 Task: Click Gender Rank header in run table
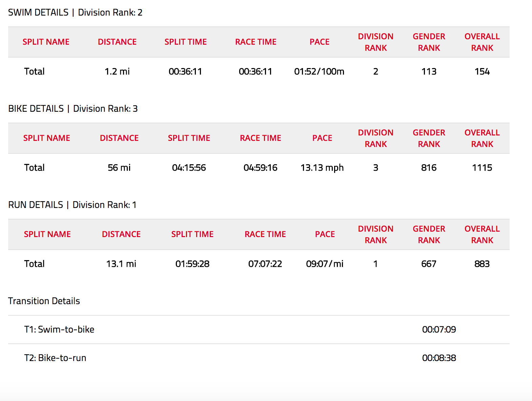pos(429,234)
